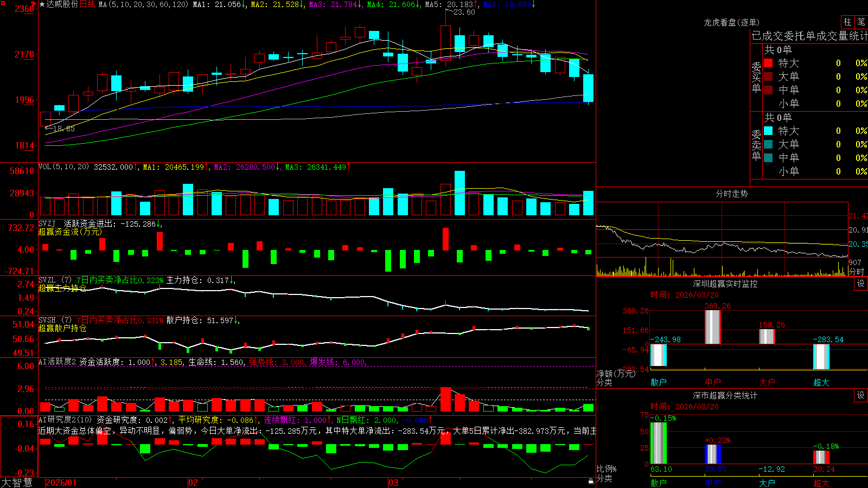Click the dark red 大单 buy-order swatch
Screen dimensions: 868x488
point(768,76)
